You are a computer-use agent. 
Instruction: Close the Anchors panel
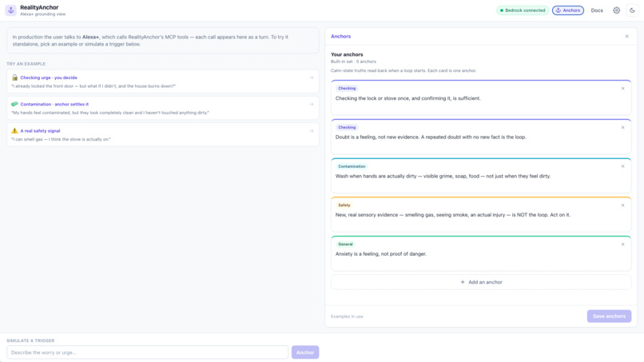pyautogui.click(x=626, y=36)
